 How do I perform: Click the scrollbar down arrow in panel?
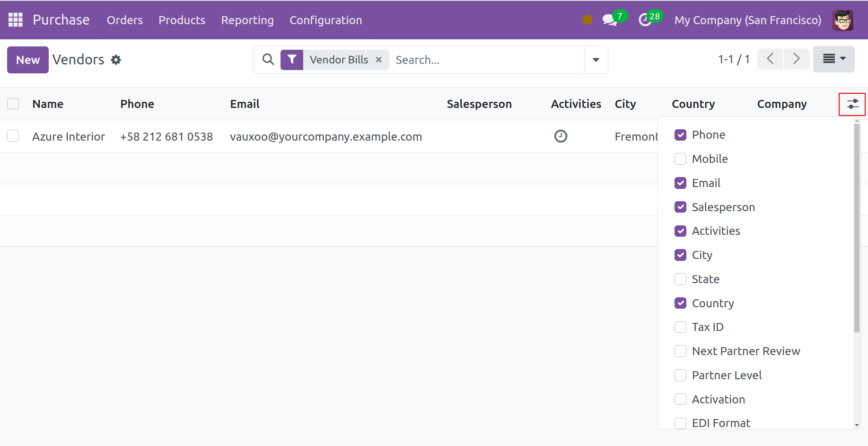click(857, 425)
